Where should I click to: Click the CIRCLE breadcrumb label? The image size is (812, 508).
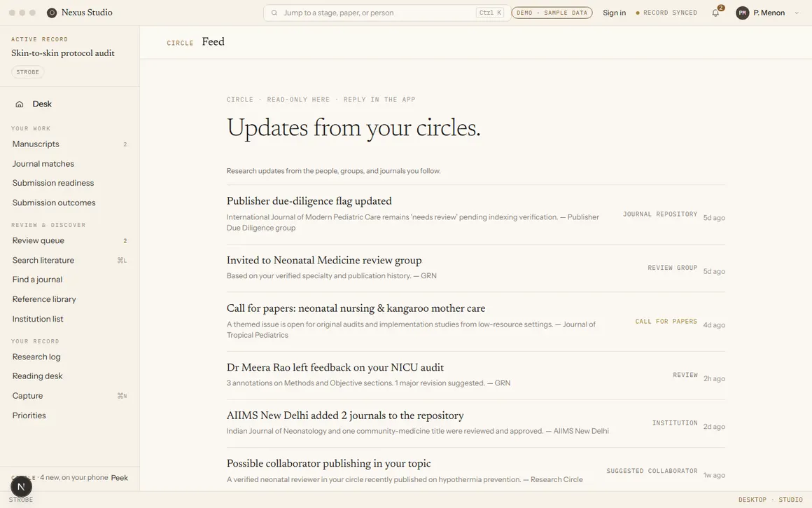coord(180,43)
